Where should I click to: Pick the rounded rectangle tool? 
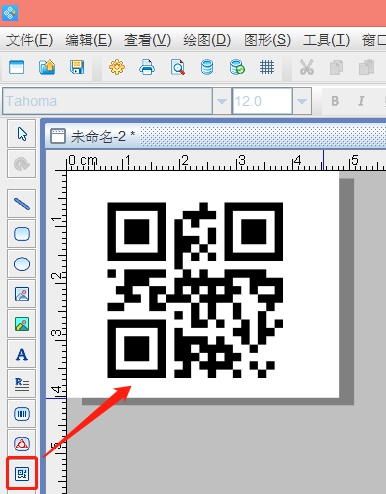(22, 234)
